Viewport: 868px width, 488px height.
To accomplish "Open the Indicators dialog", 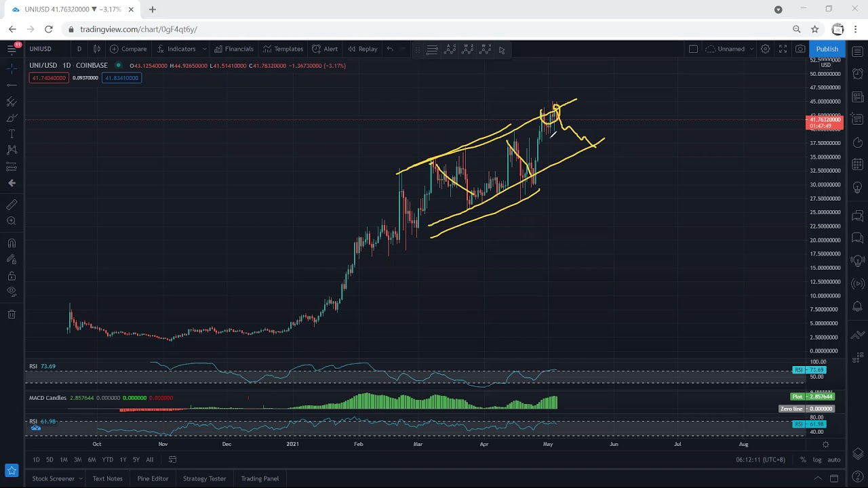I will click(176, 49).
